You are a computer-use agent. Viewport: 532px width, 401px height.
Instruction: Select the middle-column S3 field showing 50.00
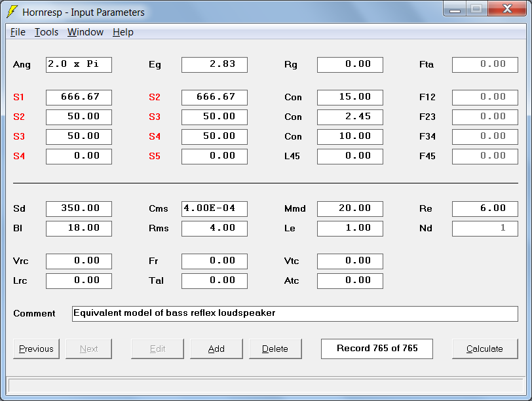[x=214, y=117]
